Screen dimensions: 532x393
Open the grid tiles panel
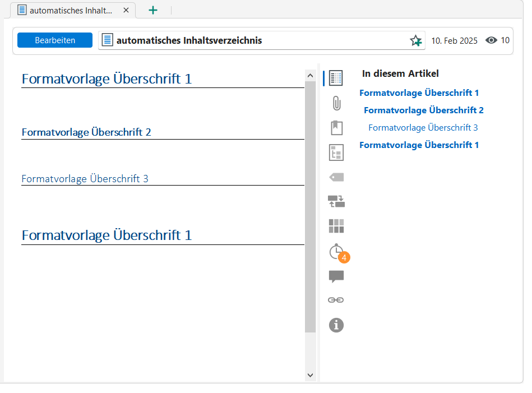336,226
